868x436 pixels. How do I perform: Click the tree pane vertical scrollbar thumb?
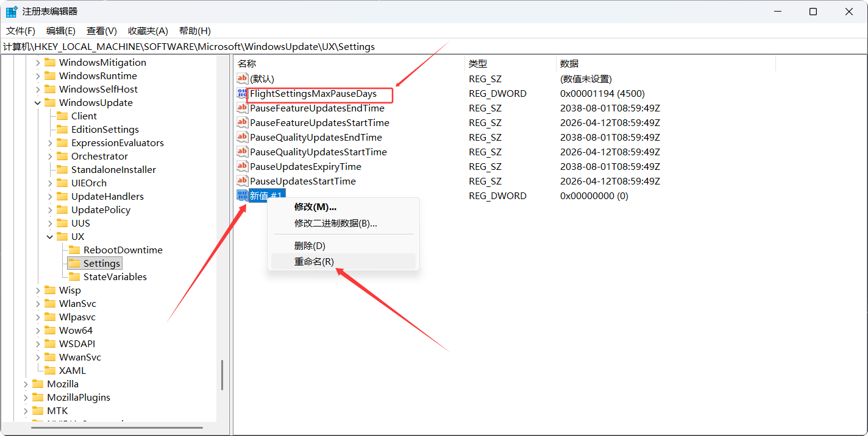(222, 374)
